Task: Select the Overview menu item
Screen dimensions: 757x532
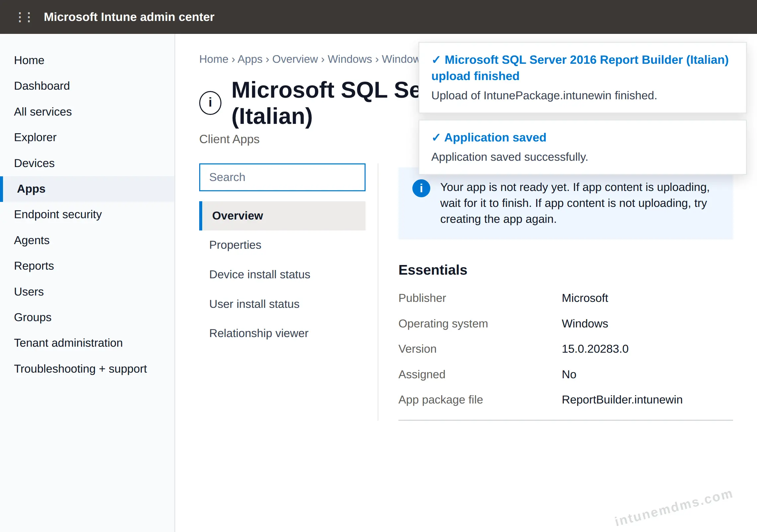Action: point(282,216)
